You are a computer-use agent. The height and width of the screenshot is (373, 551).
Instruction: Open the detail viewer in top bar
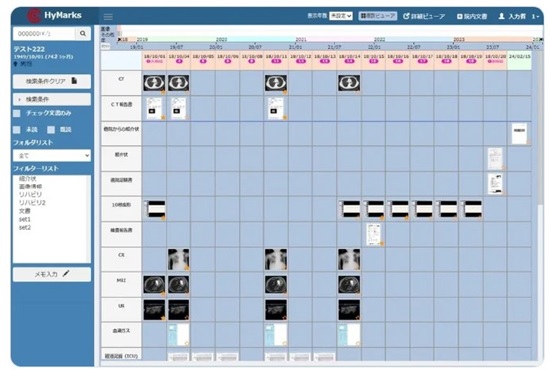click(x=424, y=16)
